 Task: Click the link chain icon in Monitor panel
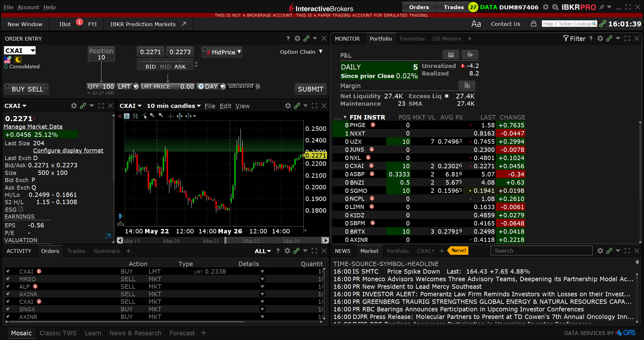(609, 38)
